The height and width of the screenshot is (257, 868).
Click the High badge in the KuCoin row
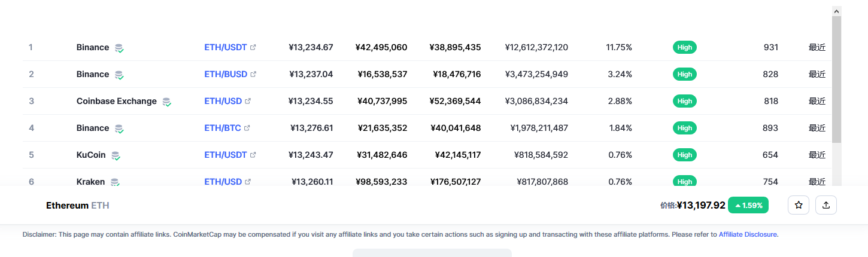pos(685,155)
